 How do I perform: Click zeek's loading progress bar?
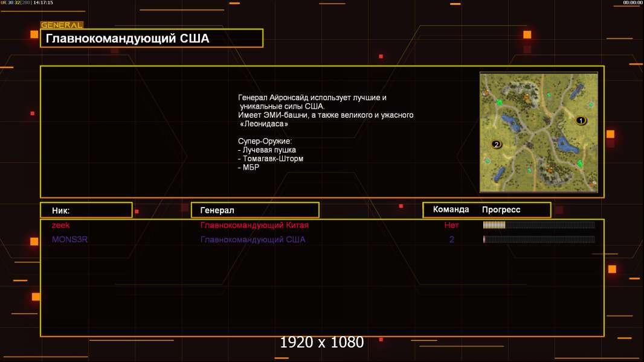(x=539, y=224)
